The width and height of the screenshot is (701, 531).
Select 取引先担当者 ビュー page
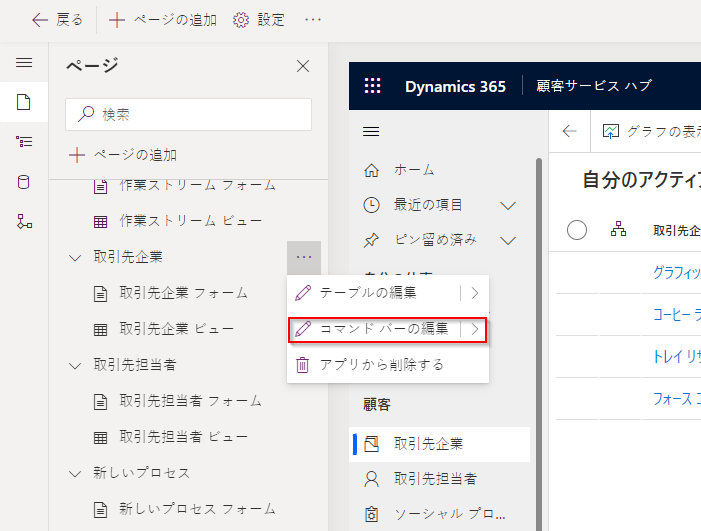pos(171,437)
